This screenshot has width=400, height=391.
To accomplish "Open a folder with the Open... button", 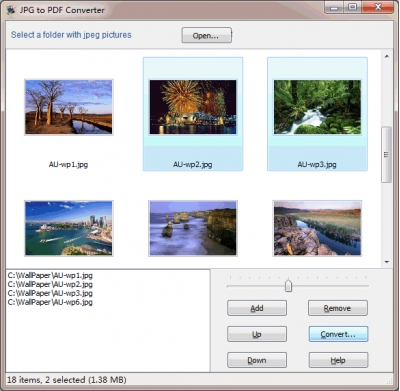I will 206,35.
